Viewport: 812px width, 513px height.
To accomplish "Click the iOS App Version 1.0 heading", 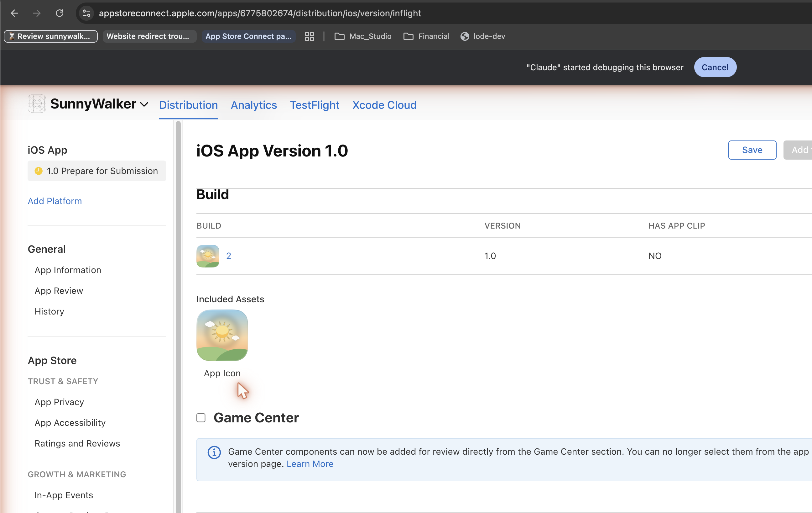I will (x=272, y=151).
